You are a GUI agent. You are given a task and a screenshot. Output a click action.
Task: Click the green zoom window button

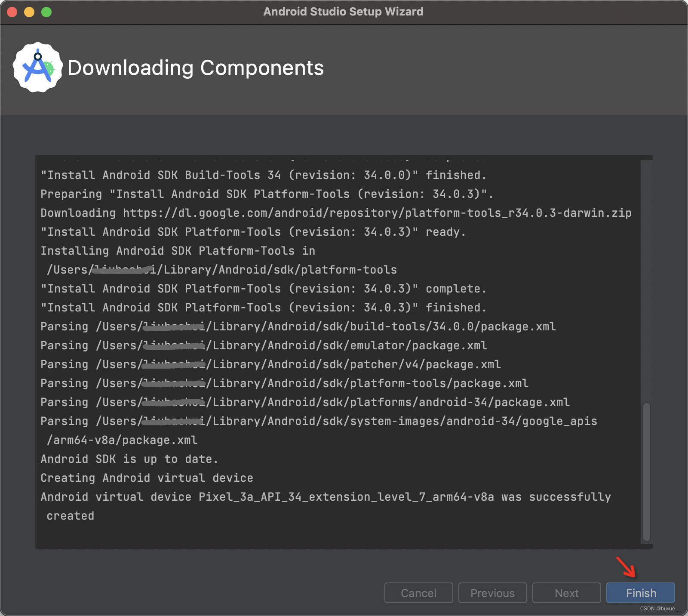46,12
